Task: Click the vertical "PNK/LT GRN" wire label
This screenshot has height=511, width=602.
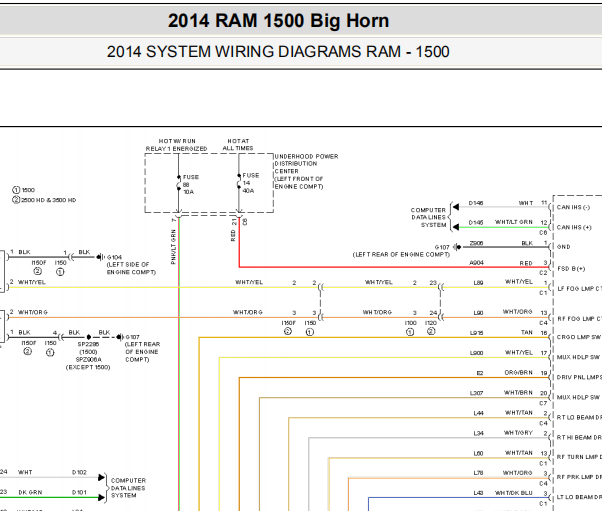Action: click(x=173, y=246)
